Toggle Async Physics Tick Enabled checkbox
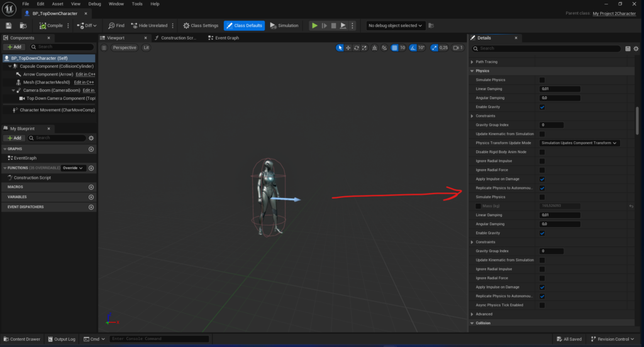Screen dimensions: 644x347 click(542, 305)
